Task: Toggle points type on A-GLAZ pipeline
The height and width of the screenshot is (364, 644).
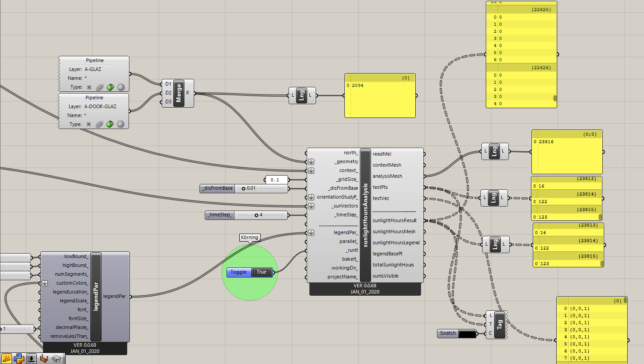Action: 89,87
